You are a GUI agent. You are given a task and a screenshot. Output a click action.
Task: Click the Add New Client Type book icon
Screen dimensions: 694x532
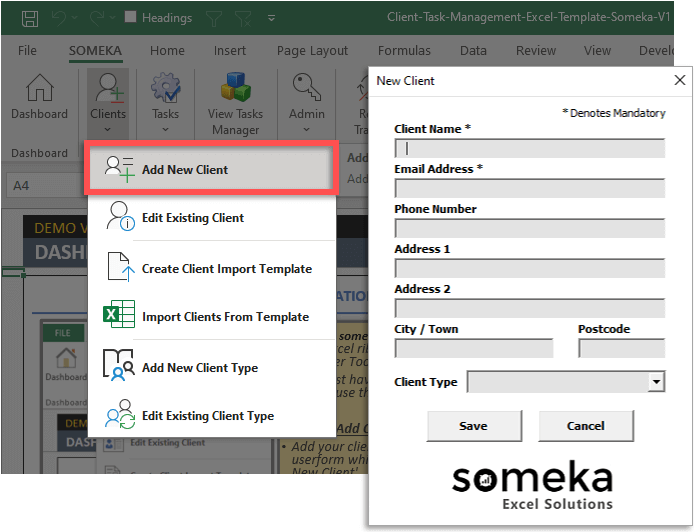click(x=119, y=365)
